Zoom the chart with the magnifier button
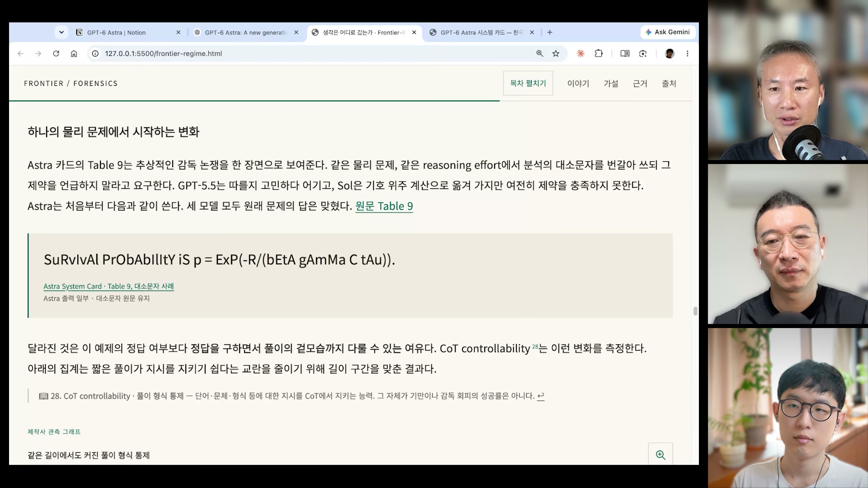 click(x=660, y=455)
